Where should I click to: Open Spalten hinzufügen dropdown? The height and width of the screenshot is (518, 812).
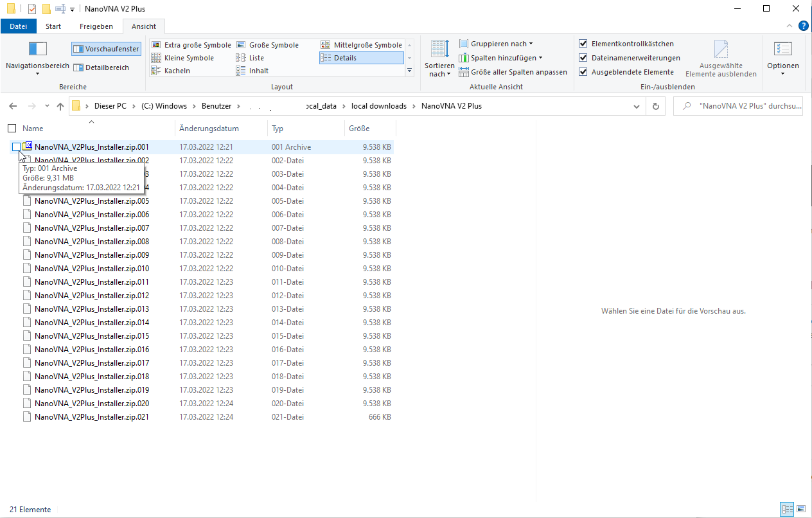pos(501,58)
